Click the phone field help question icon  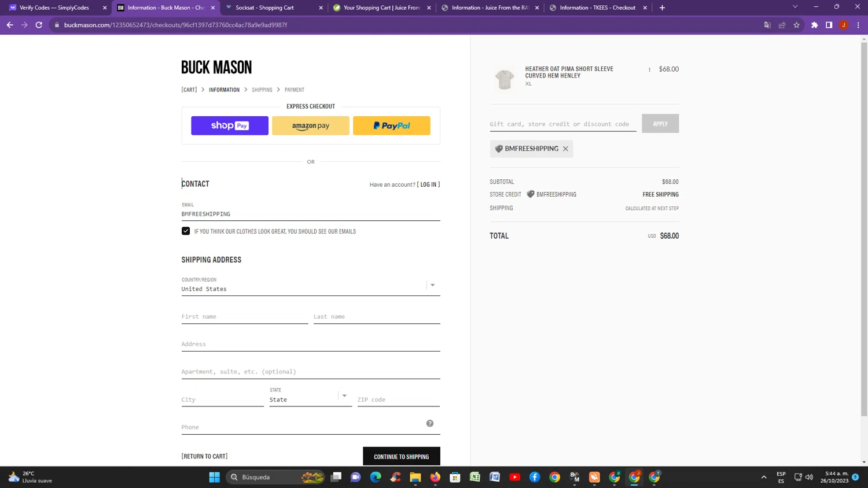pyautogui.click(x=430, y=423)
